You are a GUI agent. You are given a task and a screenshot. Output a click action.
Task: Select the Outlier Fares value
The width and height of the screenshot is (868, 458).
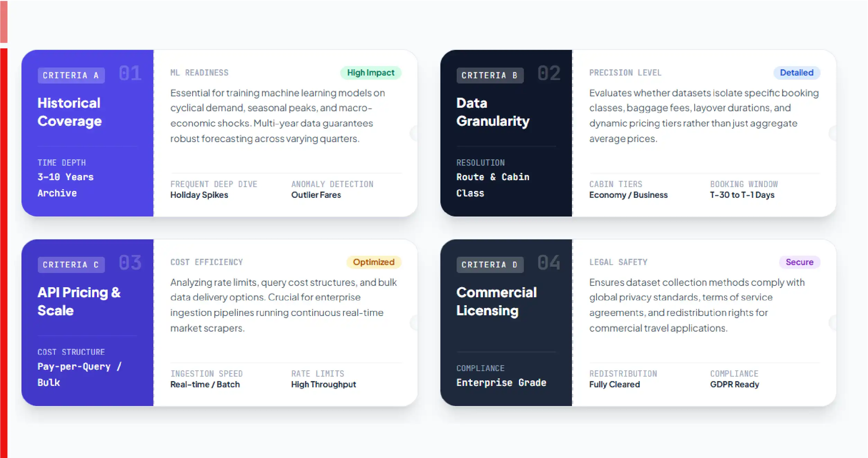coord(316,195)
